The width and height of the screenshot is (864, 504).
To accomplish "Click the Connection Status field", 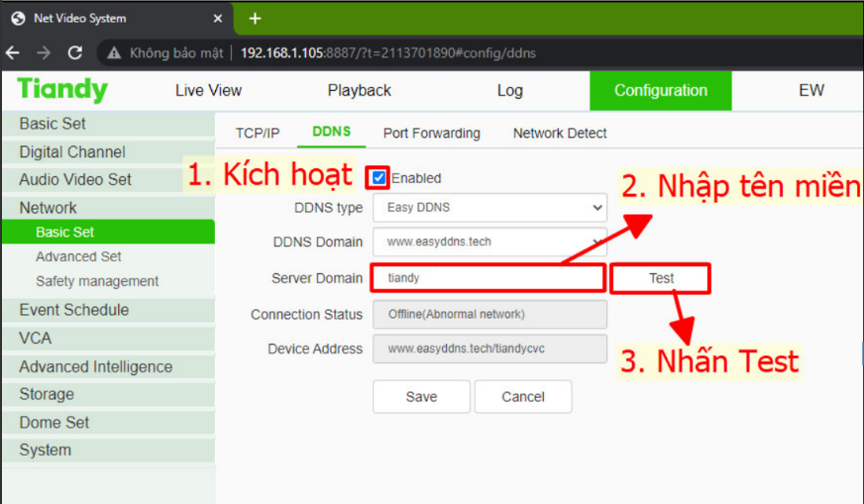I will pos(489,315).
